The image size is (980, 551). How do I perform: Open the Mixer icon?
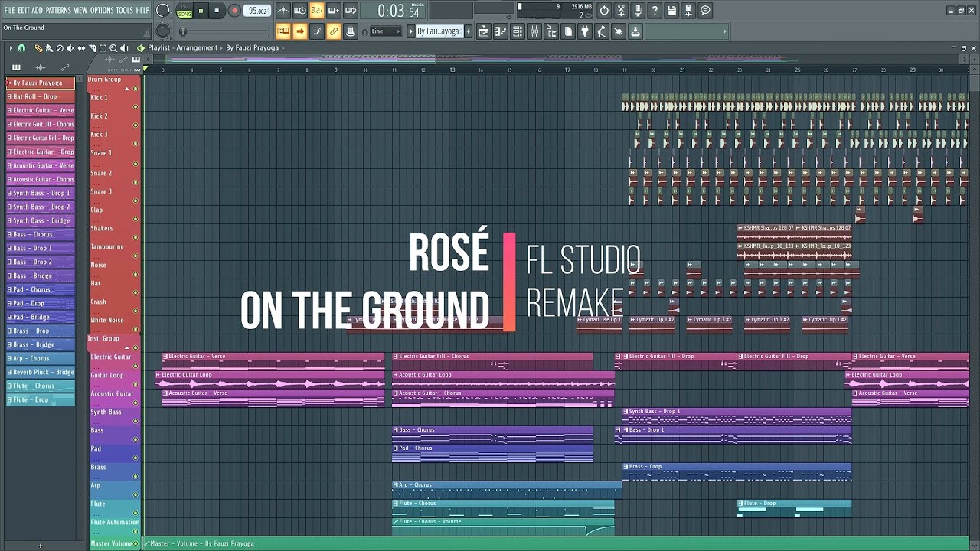(534, 31)
